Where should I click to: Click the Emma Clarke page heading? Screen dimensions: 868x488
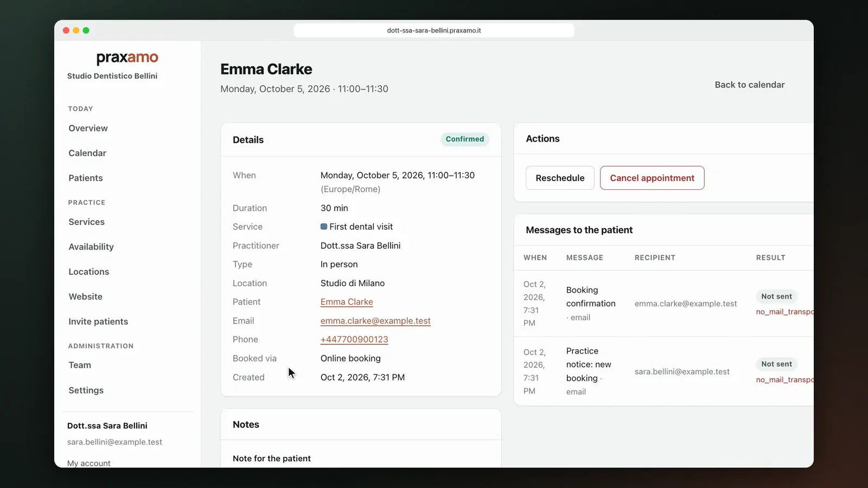tap(266, 69)
